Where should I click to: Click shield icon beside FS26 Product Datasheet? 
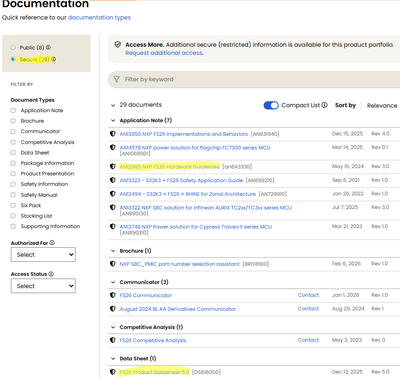coord(113,372)
